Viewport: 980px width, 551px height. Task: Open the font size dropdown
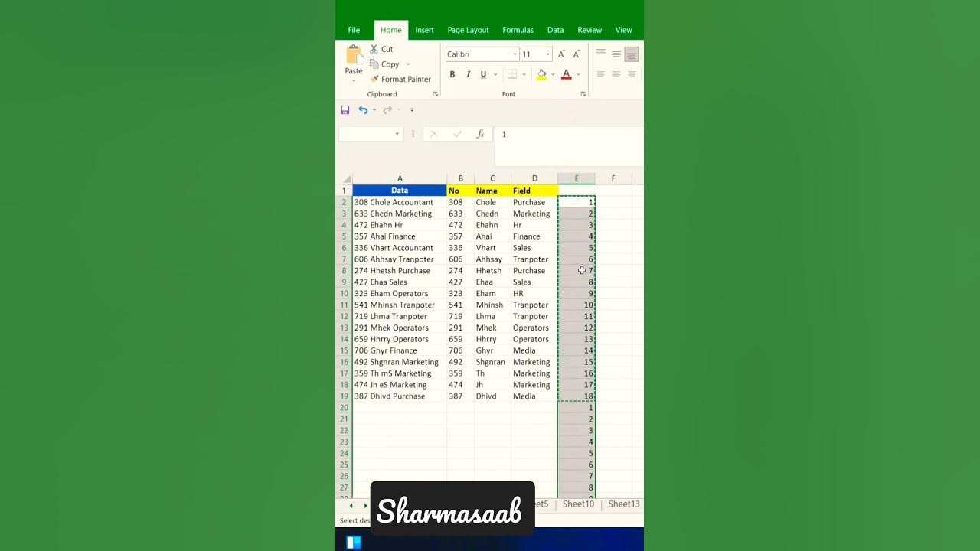click(547, 54)
